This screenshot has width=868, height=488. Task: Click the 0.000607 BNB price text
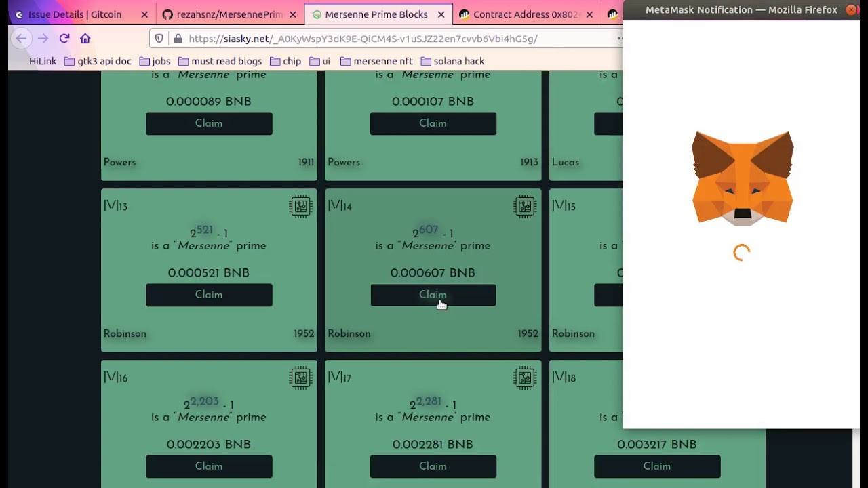pyautogui.click(x=433, y=272)
